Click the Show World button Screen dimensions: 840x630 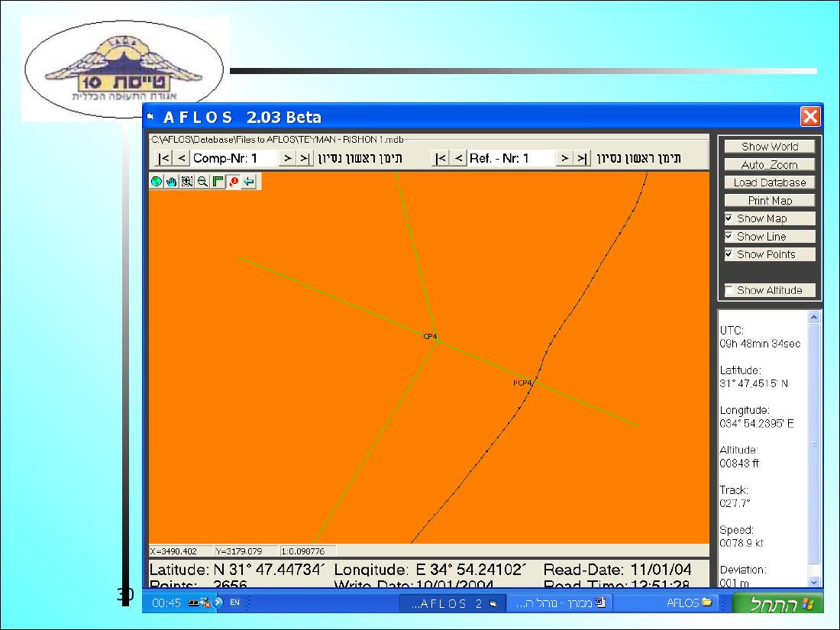coord(770,147)
